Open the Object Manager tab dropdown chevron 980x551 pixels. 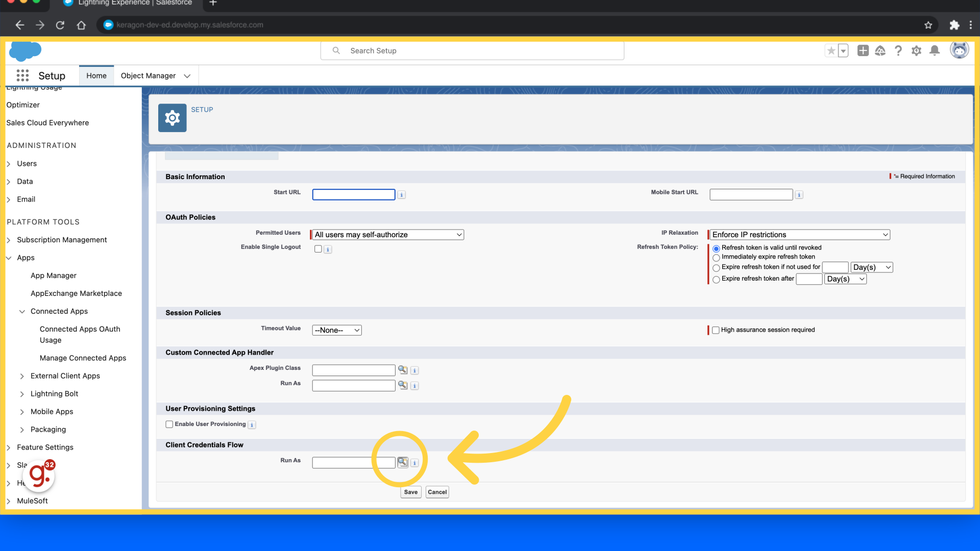click(187, 76)
